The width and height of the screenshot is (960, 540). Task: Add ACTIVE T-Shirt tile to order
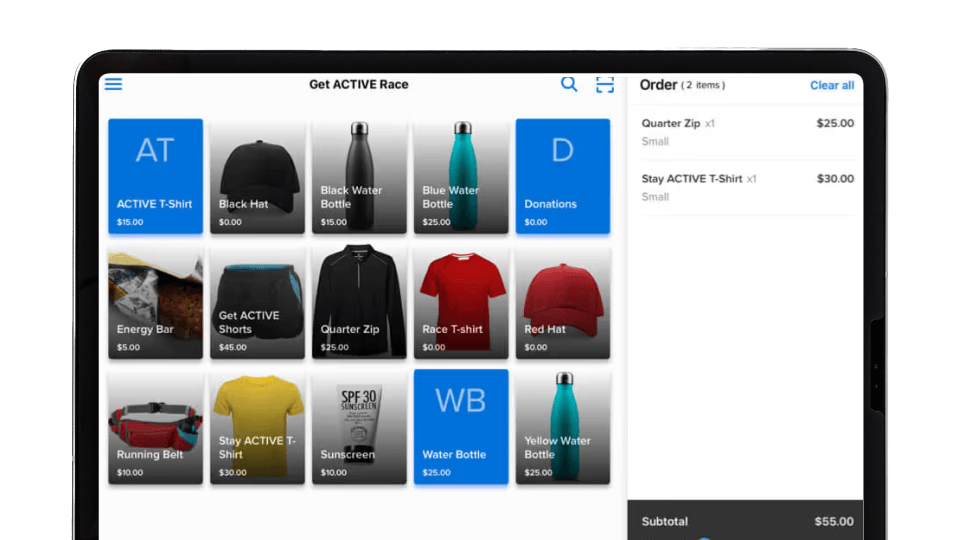156,176
